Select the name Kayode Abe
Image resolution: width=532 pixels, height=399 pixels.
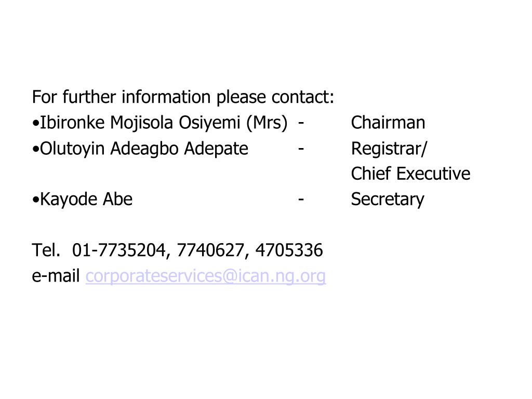(86, 199)
